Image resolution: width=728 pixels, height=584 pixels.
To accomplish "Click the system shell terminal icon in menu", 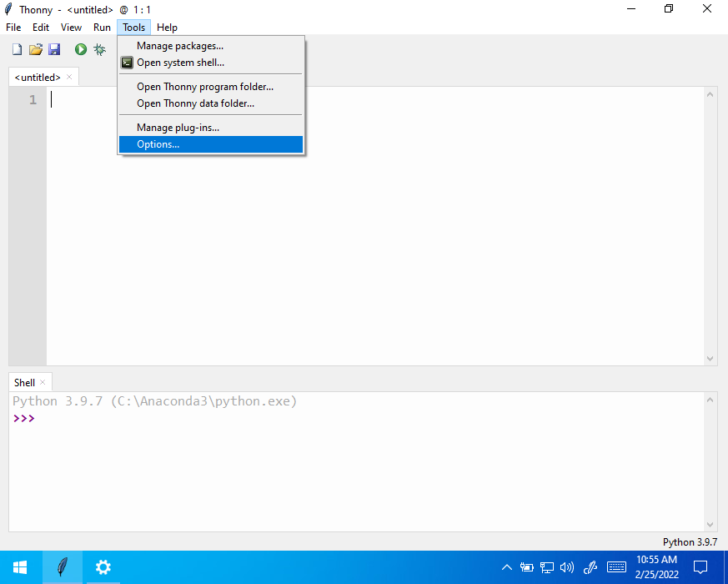I will pyautogui.click(x=127, y=63).
